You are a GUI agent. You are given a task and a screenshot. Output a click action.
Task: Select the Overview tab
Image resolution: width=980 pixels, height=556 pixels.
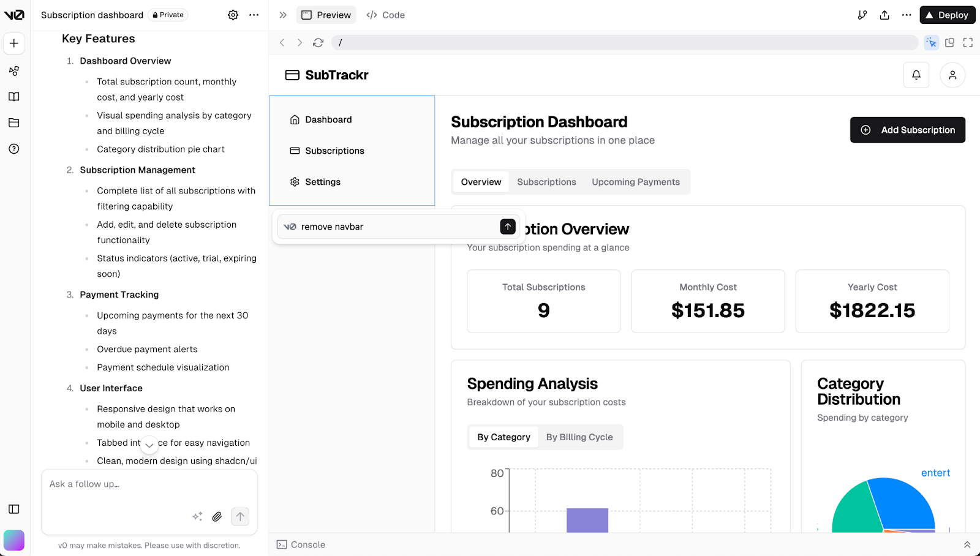click(481, 182)
